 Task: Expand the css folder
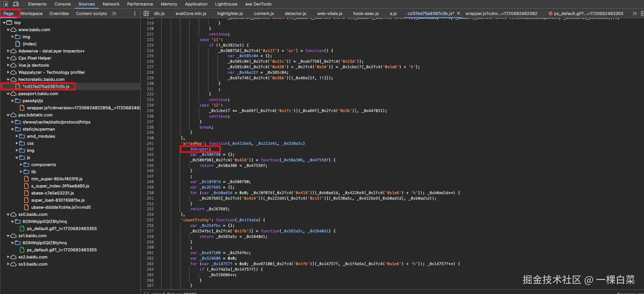click(x=17, y=143)
